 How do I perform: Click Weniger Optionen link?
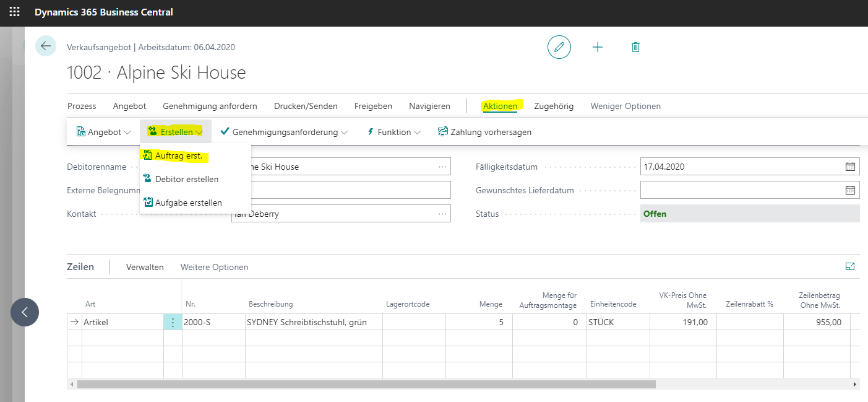(625, 106)
